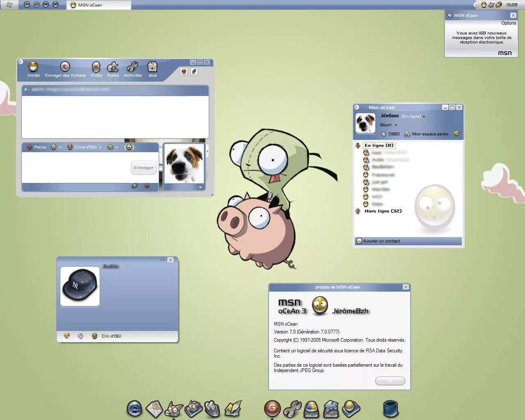This screenshot has height=420, width=525.
Task: Open the blue recycle bin dock icon
Action: tap(390, 409)
